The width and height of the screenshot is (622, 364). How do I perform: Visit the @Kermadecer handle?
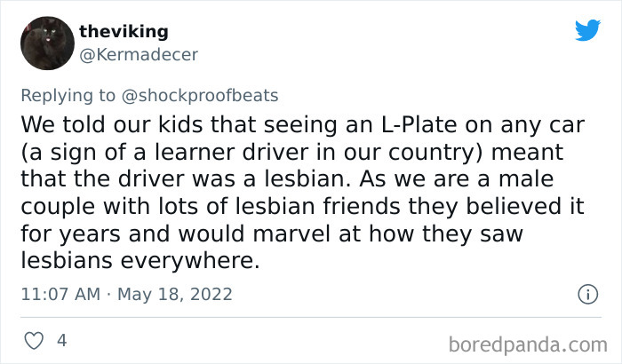[x=138, y=54]
